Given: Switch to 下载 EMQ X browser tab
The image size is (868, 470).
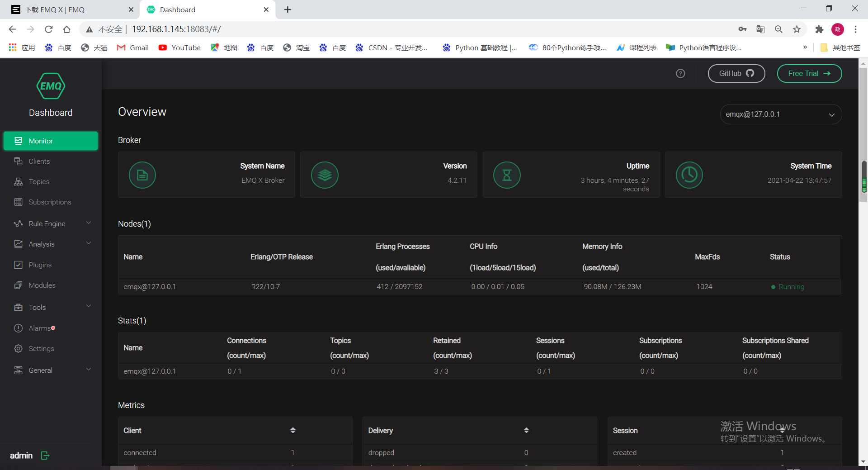Looking at the screenshot, I should (70, 9).
